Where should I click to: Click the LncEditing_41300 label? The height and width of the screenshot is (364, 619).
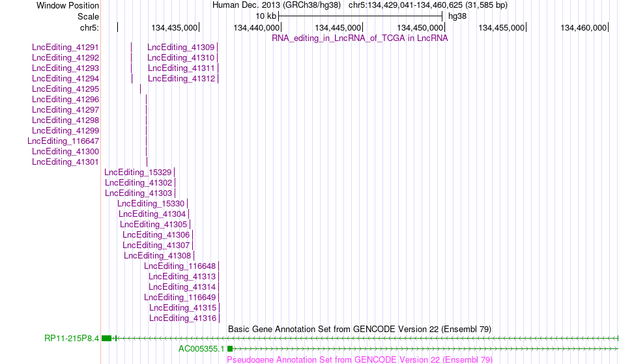66,152
